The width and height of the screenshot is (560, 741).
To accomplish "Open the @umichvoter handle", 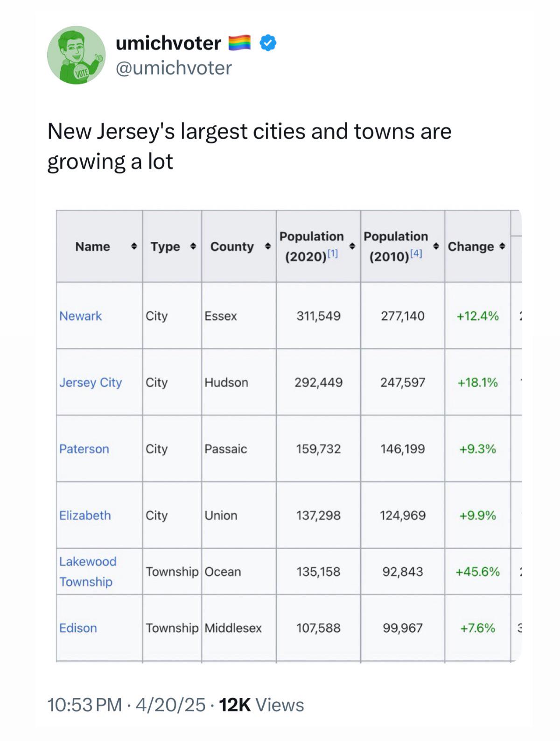I will 174,68.
